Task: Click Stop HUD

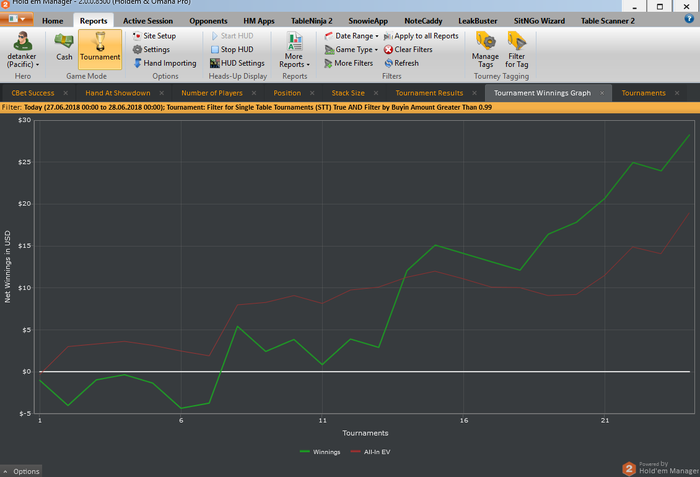Action: (232, 49)
